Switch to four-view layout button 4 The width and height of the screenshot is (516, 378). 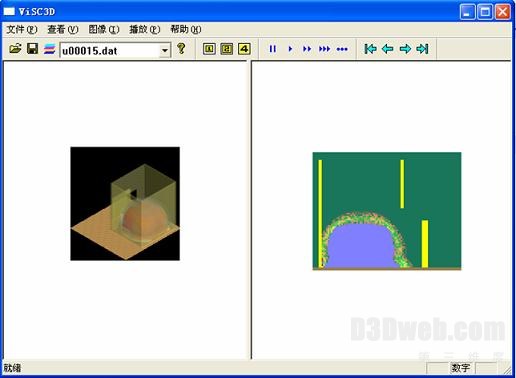point(244,49)
